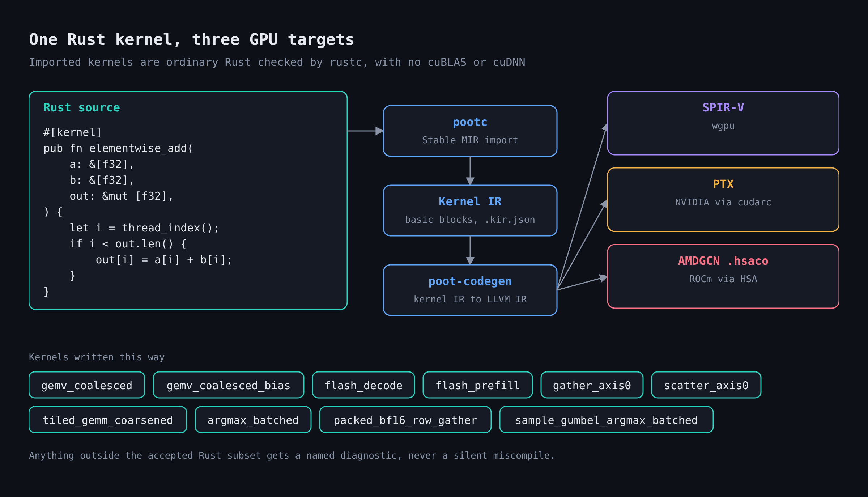Select the scatter_axis0 chip
This screenshot has height=497, width=868.
point(706,385)
